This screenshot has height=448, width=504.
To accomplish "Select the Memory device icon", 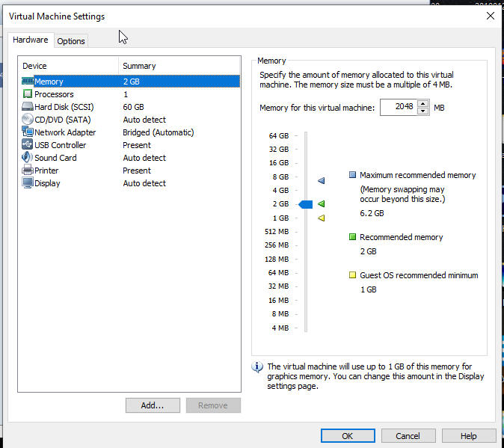I will (28, 82).
